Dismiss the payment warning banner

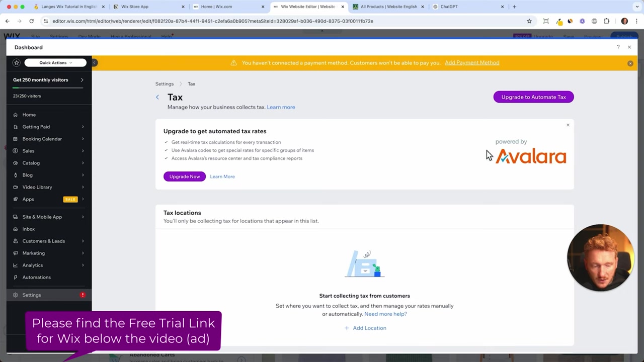[630, 63]
